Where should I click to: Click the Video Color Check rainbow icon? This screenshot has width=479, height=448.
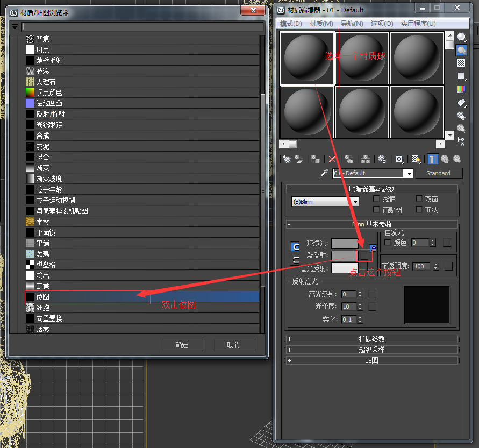[x=461, y=88]
